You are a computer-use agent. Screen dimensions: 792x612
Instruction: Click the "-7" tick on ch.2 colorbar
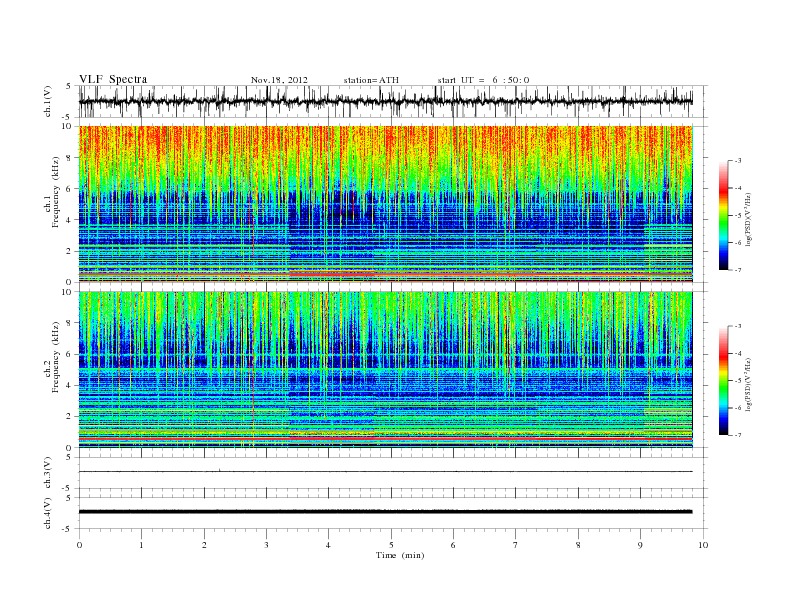coord(738,435)
